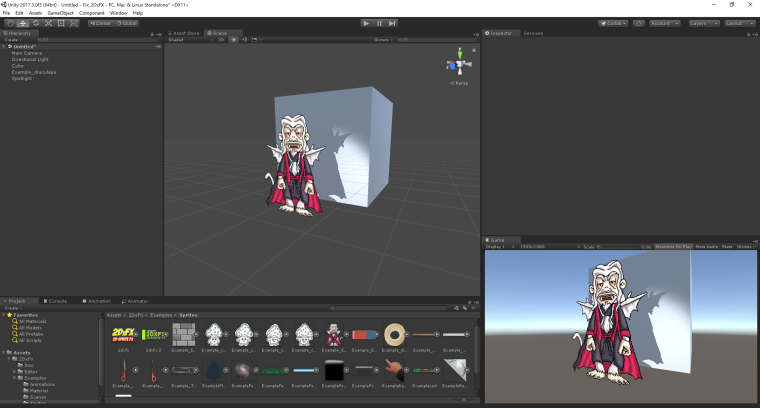Select Cube in Hierarchy
760x408 pixels.
click(17, 66)
